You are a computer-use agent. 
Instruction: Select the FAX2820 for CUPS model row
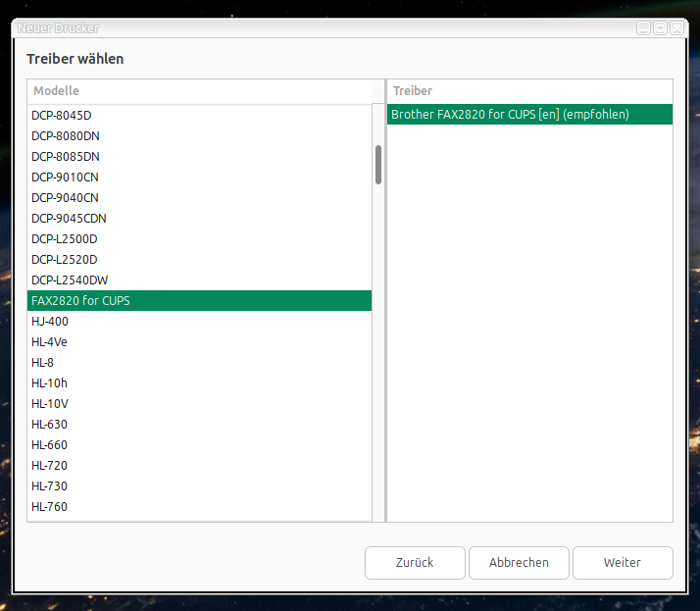tap(199, 300)
